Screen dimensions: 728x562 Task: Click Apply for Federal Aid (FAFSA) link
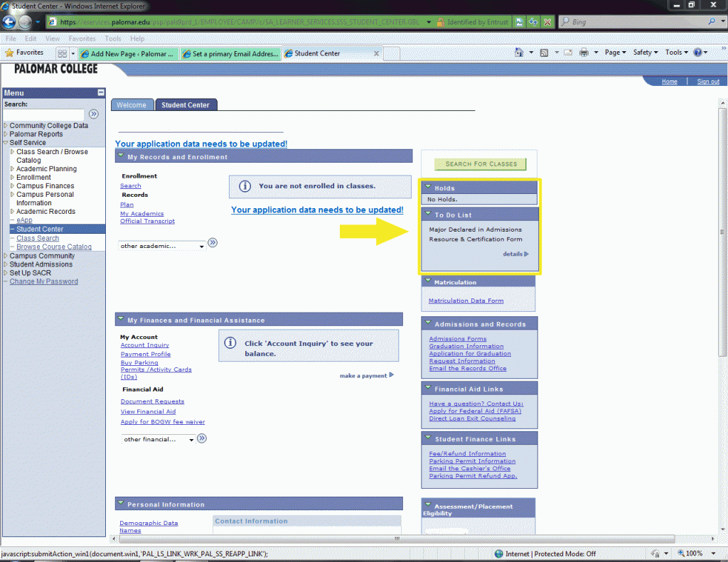[x=475, y=411]
